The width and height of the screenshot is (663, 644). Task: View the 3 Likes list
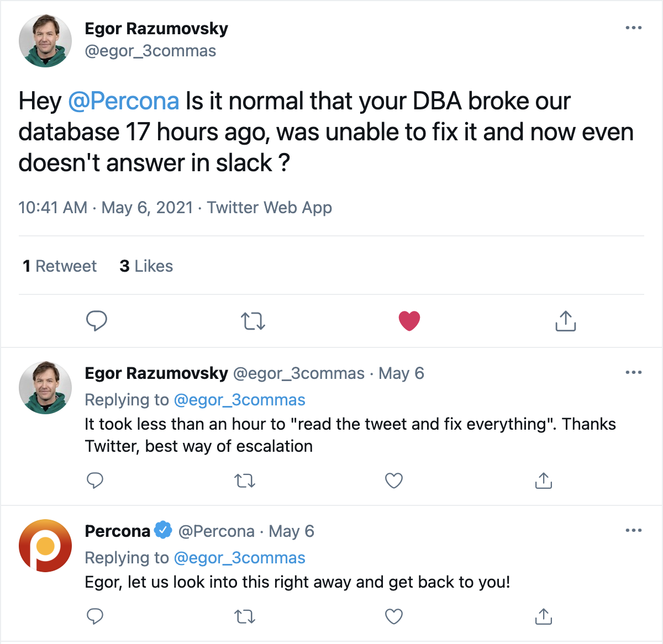(146, 266)
